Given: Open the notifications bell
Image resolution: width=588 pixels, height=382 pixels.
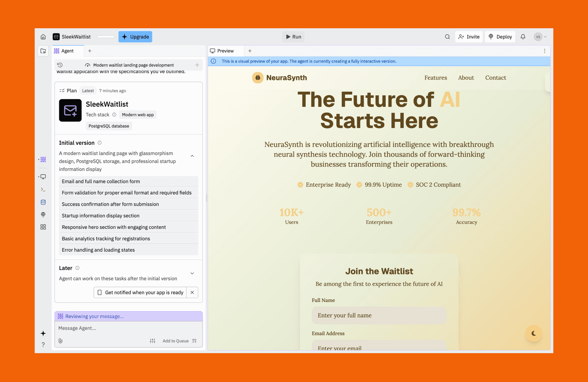Looking at the screenshot, I should pos(523,37).
